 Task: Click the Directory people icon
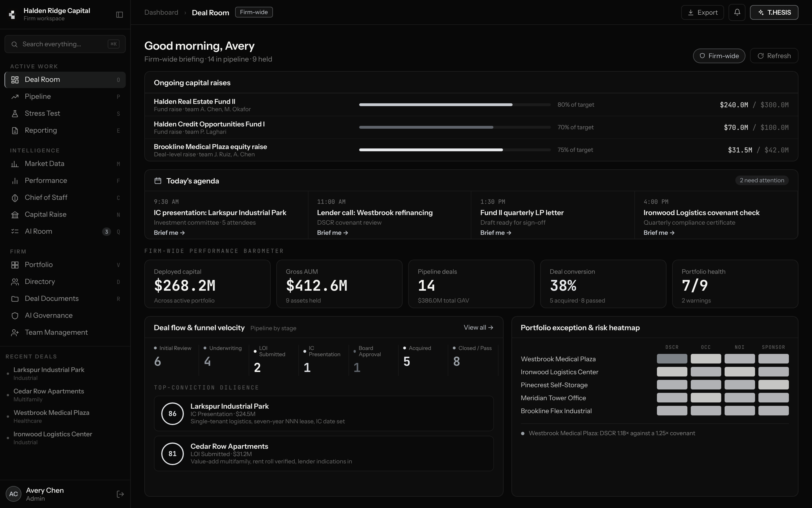pyautogui.click(x=15, y=282)
